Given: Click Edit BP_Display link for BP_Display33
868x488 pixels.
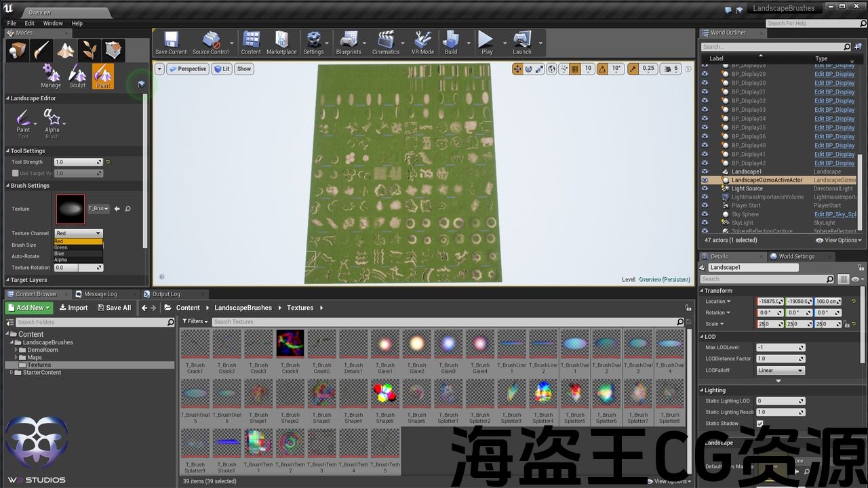Looking at the screenshot, I should [x=835, y=110].
